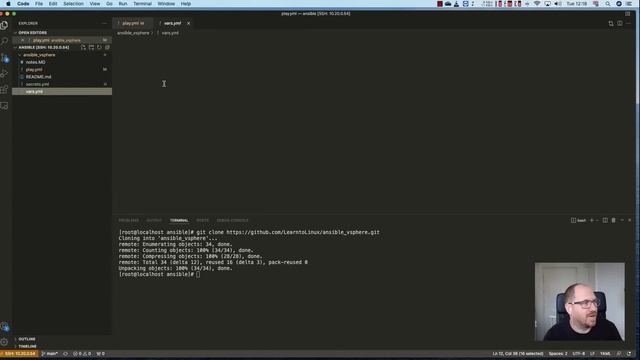Click the main branch in status bar
The width and height of the screenshot is (640, 360).
pos(50,354)
